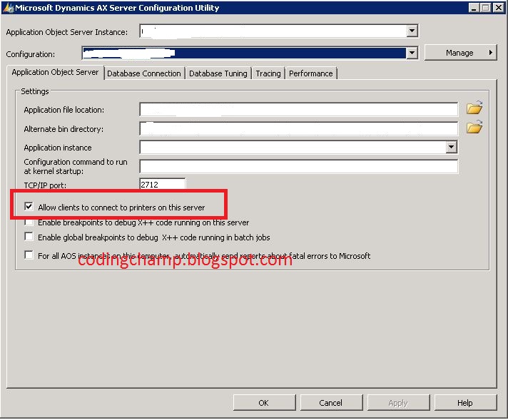This screenshot has height=420, width=508.
Task: Click the Dynamics AX title bar icon
Action: coord(8,8)
